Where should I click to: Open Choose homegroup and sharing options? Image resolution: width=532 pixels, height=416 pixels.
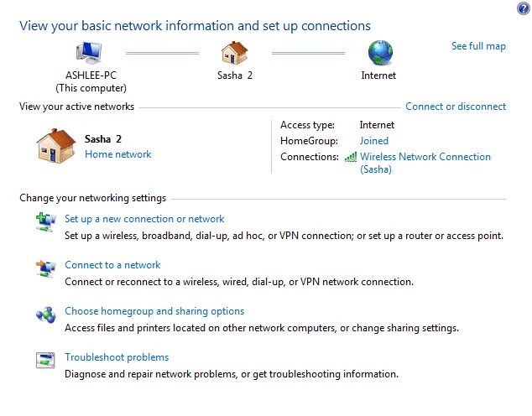154,311
